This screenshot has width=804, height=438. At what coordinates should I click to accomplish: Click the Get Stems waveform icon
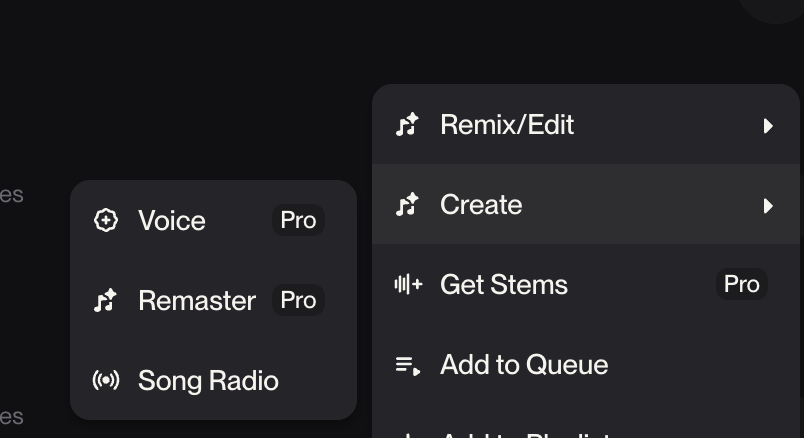tap(408, 285)
